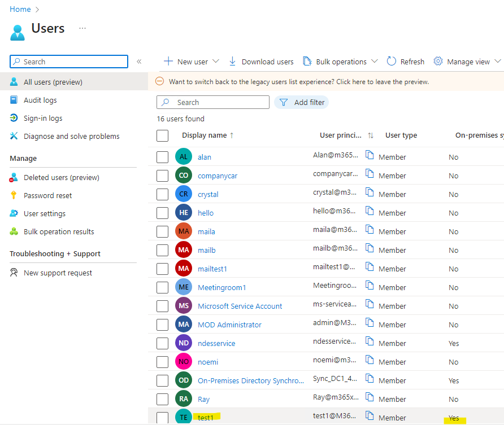Check the box for user mailb
Viewport: 504px width, 425px height.
point(162,251)
